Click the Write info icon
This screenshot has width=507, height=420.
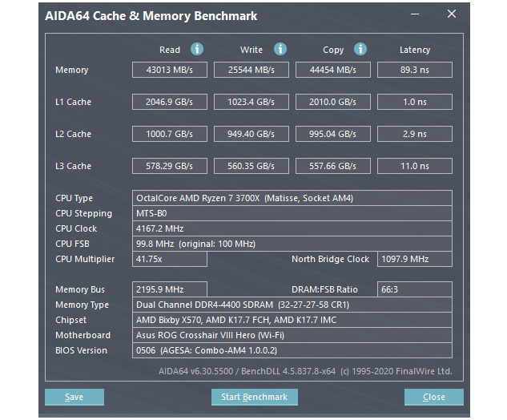click(280, 49)
